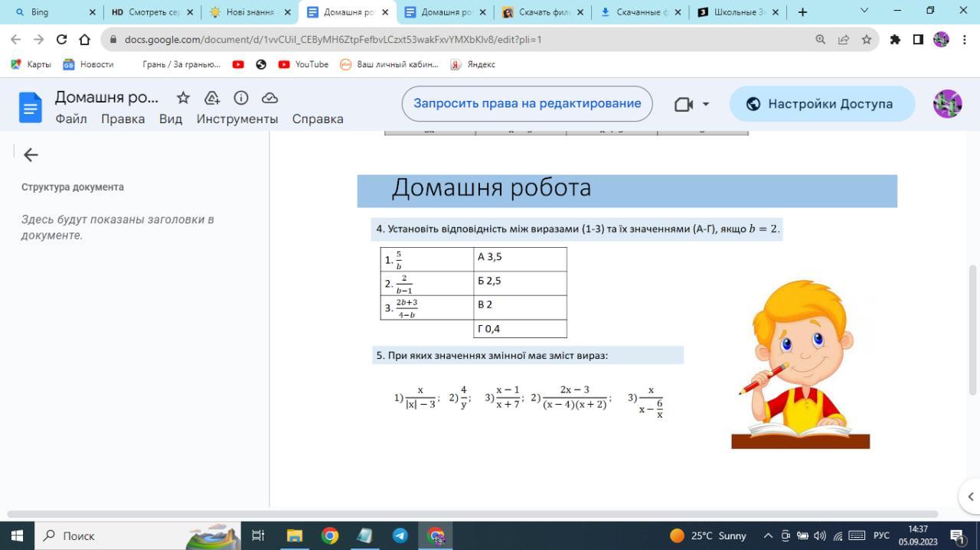Expand the Meet call options dropdown arrow

[x=706, y=104]
